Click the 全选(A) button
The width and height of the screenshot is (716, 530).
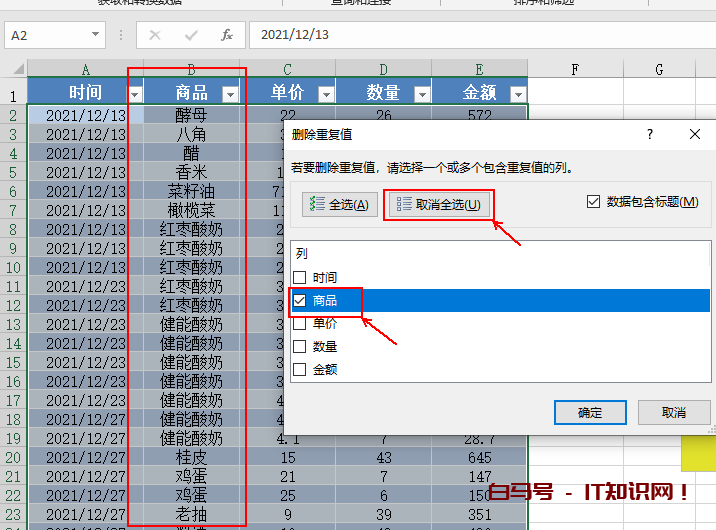tap(340, 205)
